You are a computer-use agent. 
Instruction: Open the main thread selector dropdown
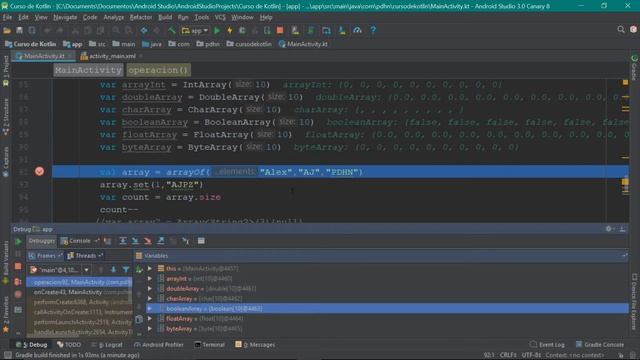pyautogui.click(x=59, y=270)
